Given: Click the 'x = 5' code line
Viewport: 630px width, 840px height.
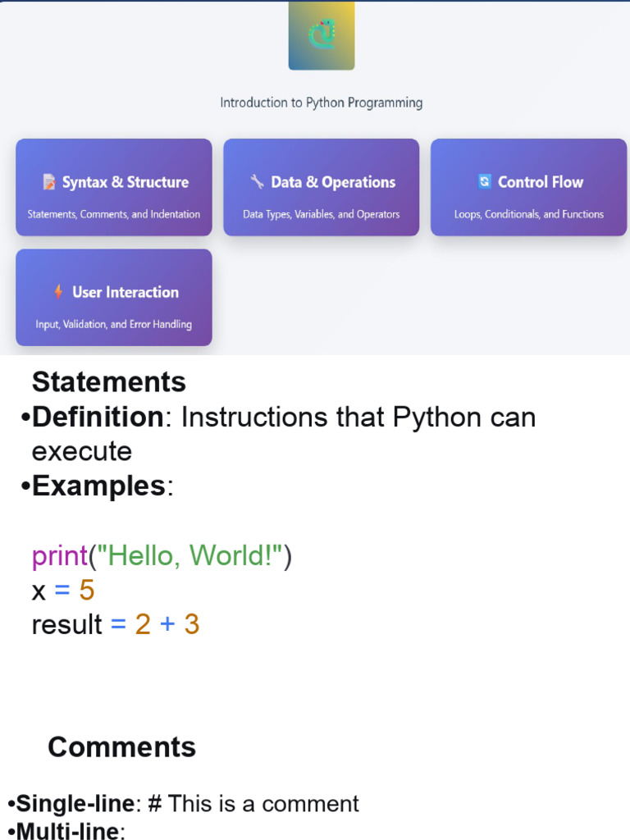Looking at the screenshot, I should 63,591.
